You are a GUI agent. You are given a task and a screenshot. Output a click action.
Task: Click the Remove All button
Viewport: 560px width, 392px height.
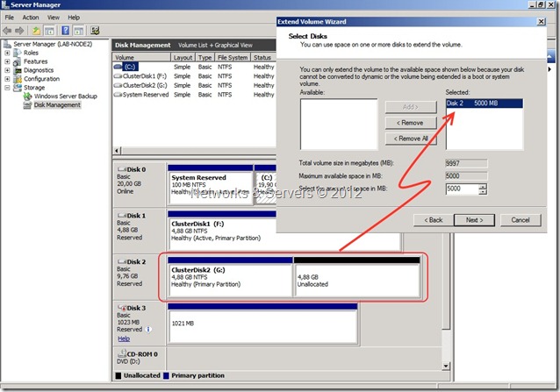(411, 139)
